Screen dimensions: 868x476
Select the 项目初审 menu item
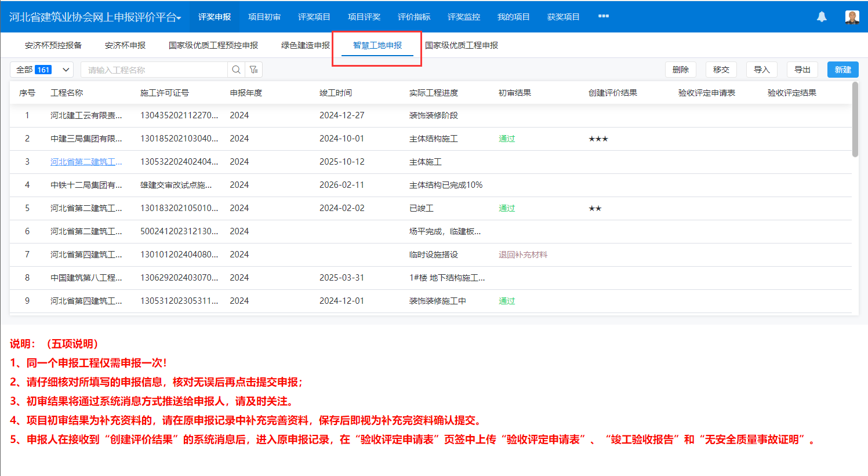pyautogui.click(x=264, y=17)
